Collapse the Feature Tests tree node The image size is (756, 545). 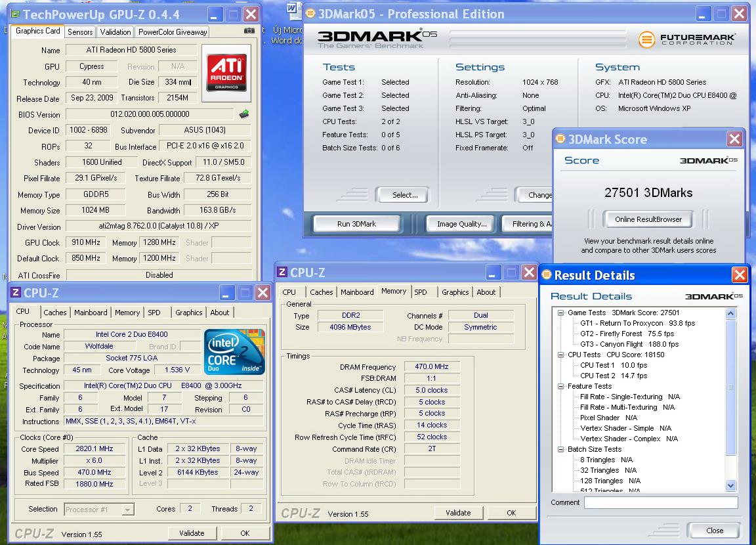(560, 386)
